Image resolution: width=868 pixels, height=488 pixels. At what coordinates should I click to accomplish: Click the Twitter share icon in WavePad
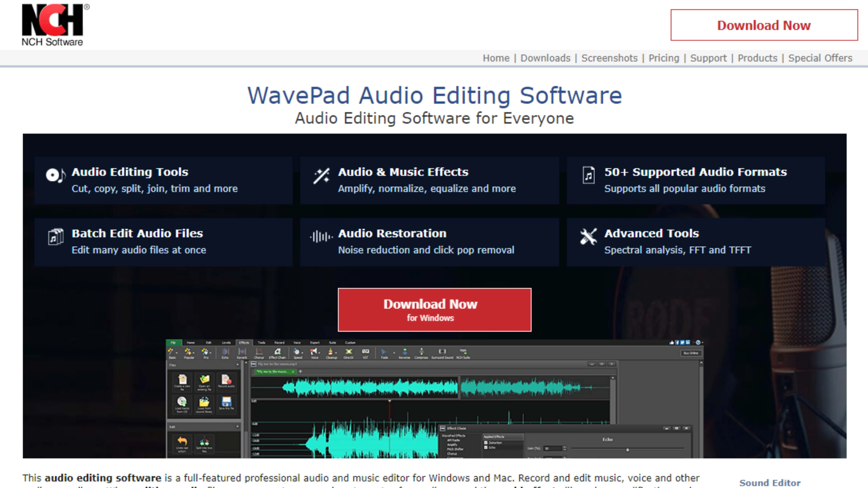tap(682, 343)
